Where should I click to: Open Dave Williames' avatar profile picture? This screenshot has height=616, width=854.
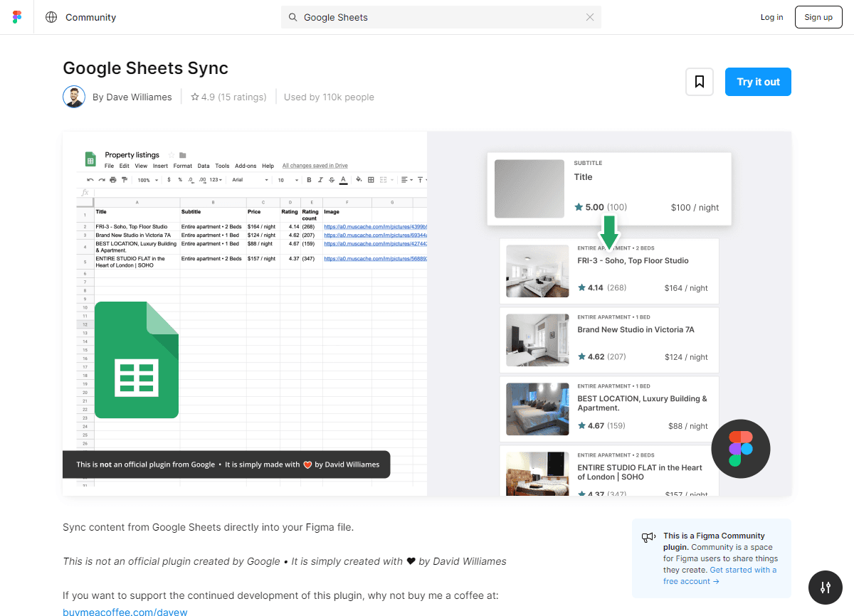click(74, 97)
